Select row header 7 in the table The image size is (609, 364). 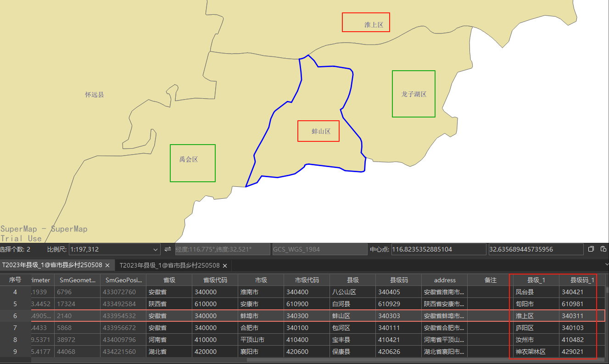pos(15,328)
